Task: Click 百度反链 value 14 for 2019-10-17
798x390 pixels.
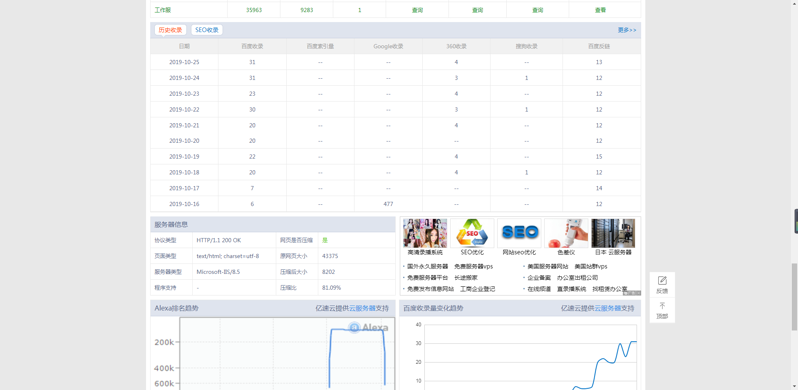Action: coord(599,188)
